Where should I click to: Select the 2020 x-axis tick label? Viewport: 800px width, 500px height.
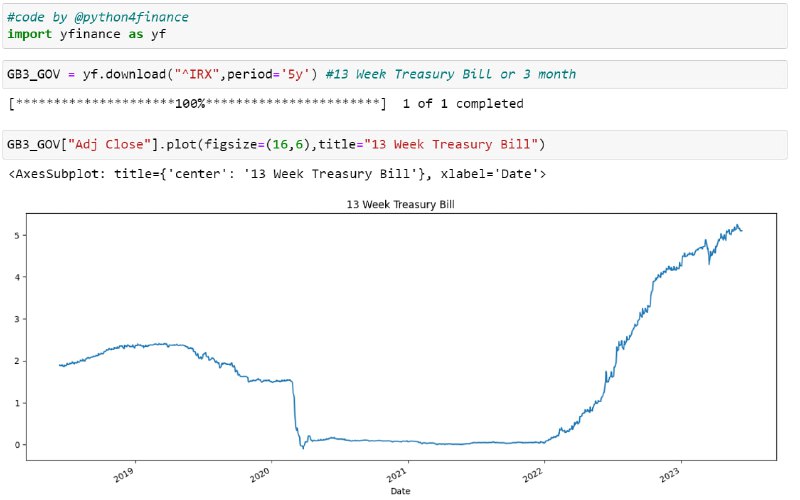click(x=260, y=475)
